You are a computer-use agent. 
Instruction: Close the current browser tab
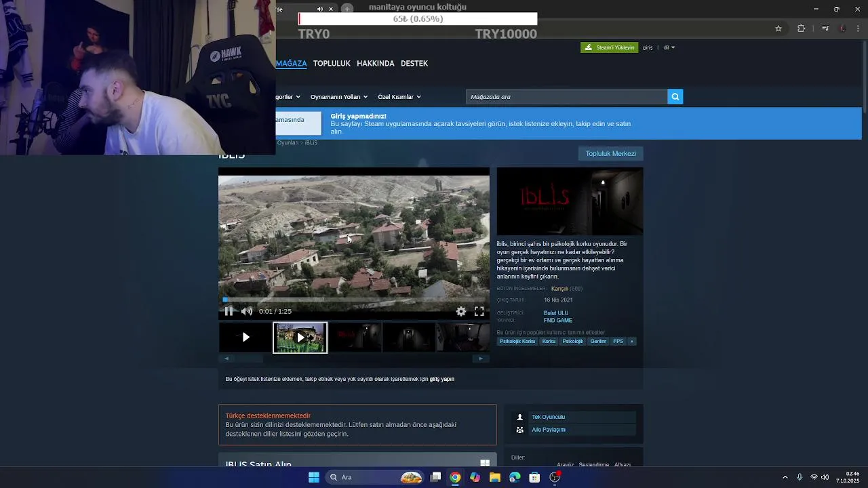331,9
